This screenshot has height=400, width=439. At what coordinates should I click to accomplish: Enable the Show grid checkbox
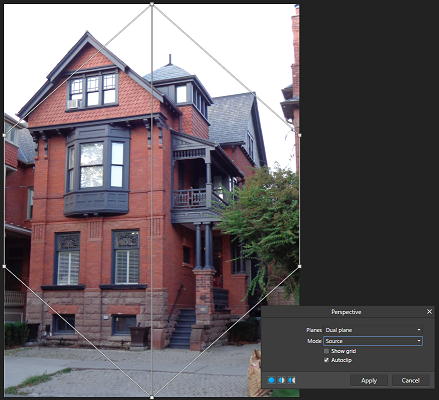326,351
